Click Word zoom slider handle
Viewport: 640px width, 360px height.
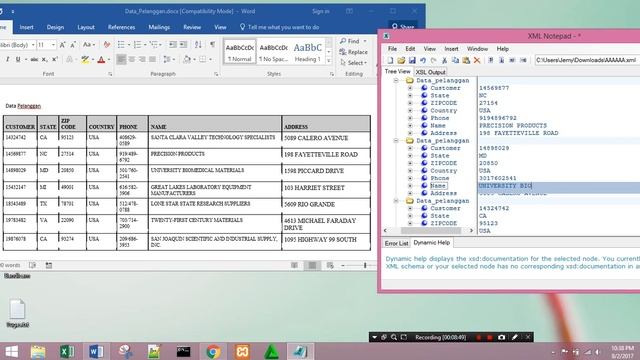pos(365,265)
